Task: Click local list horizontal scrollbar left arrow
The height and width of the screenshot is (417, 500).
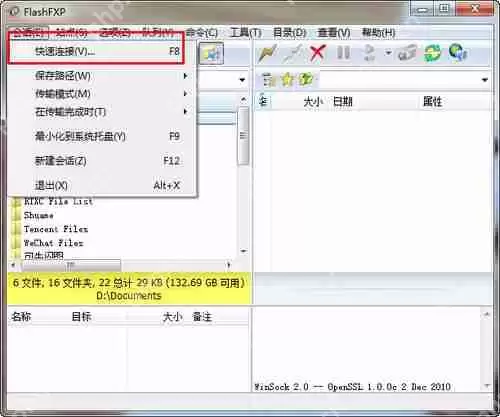Action: coord(13,265)
